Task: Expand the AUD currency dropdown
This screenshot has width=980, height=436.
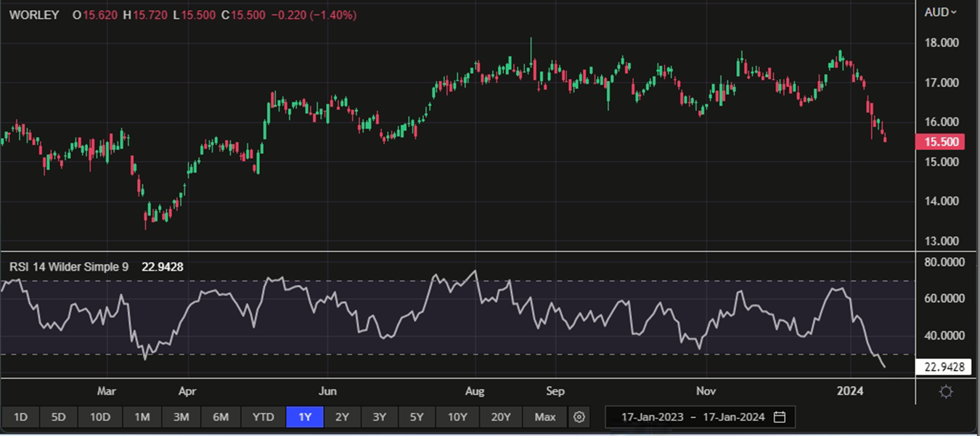Action: point(940,12)
